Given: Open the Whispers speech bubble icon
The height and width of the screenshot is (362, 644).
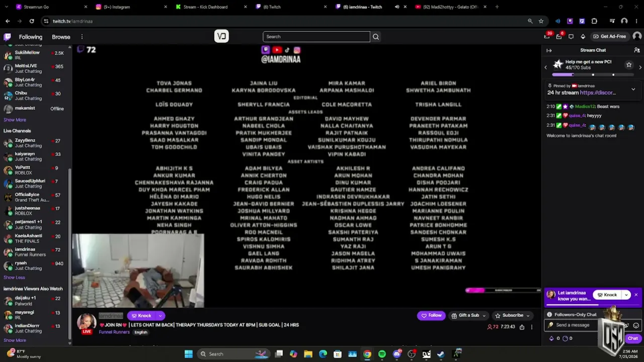Looking at the screenshot, I should [571, 37].
